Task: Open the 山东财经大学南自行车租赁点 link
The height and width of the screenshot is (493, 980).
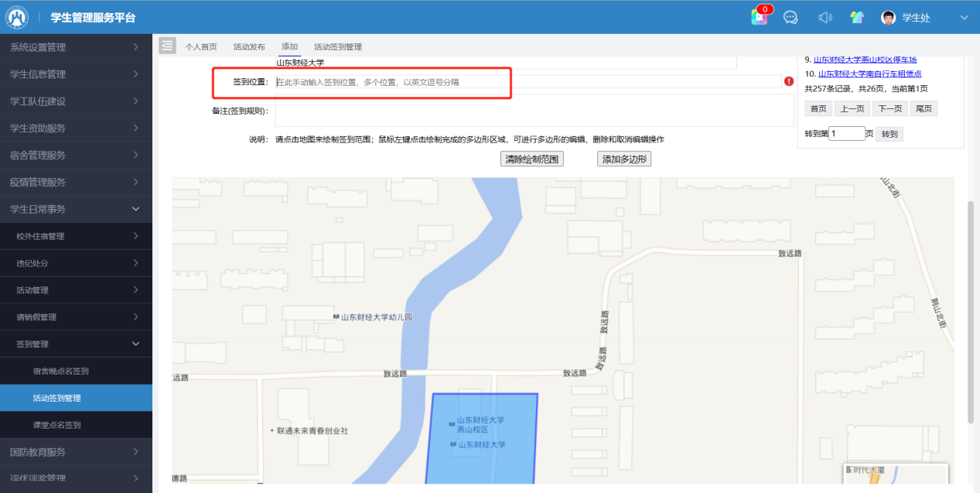Action: point(869,74)
